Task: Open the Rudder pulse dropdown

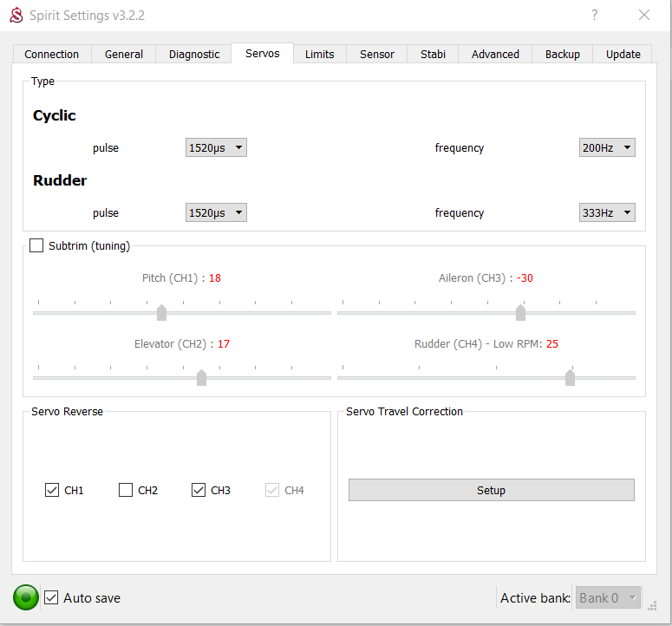Action: coord(216,212)
